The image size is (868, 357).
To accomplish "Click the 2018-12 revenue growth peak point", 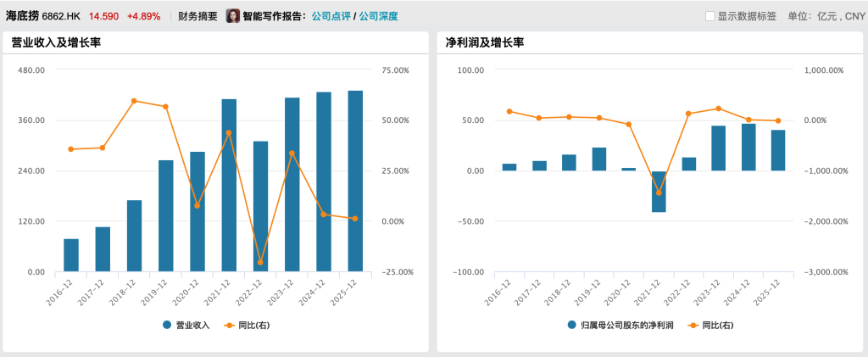I will click(134, 101).
